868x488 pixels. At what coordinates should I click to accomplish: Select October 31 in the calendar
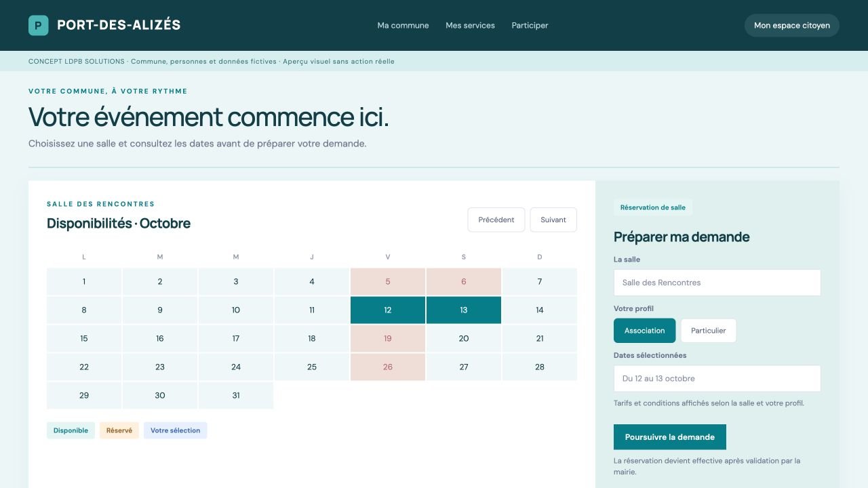[236, 395]
